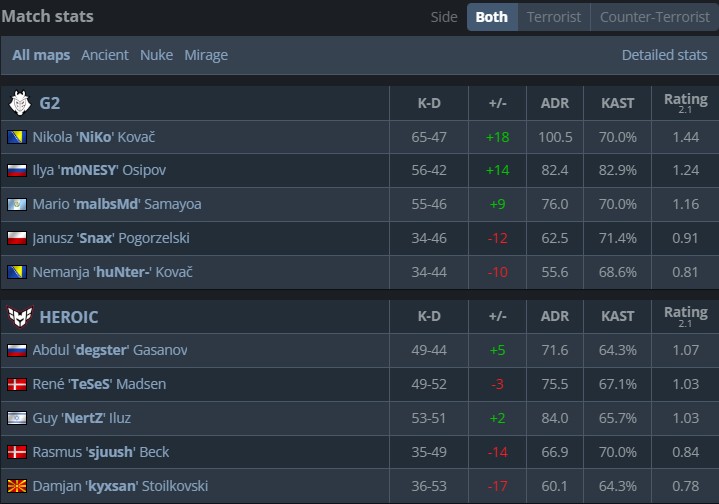Image resolution: width=719 pixels, height=504 pixels.
Task: Click kyxsan's North Macedonian flag icon
Action: (17, 486)
